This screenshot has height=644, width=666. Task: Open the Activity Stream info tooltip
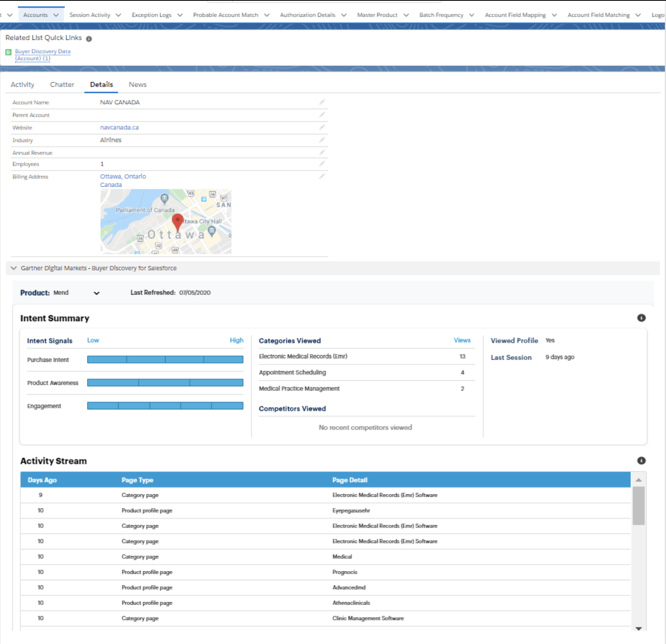click(x=641, y=460)
